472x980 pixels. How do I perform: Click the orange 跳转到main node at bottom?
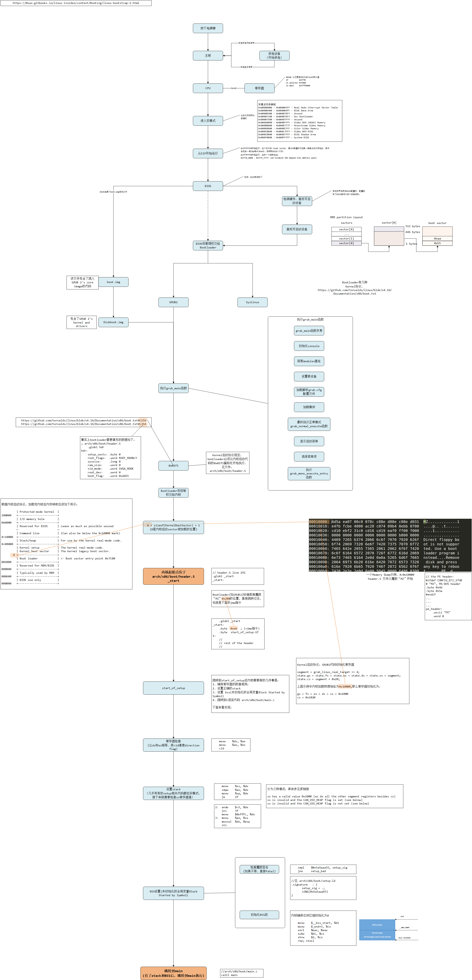coord(173,973)
